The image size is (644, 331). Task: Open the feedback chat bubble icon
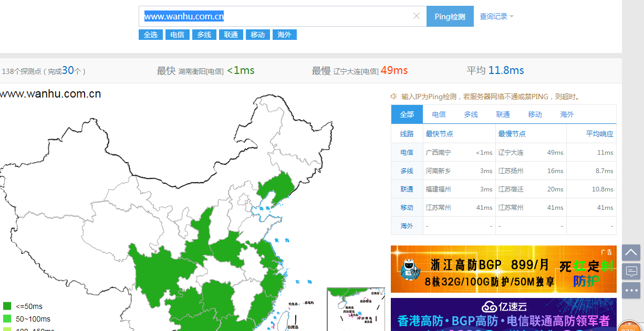(631, 271)
